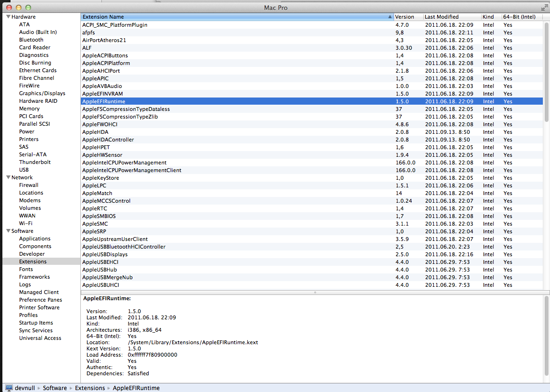550x392 pixels.
Task: Click the Software breadcrumb in path bar
Action: point(55,388)
